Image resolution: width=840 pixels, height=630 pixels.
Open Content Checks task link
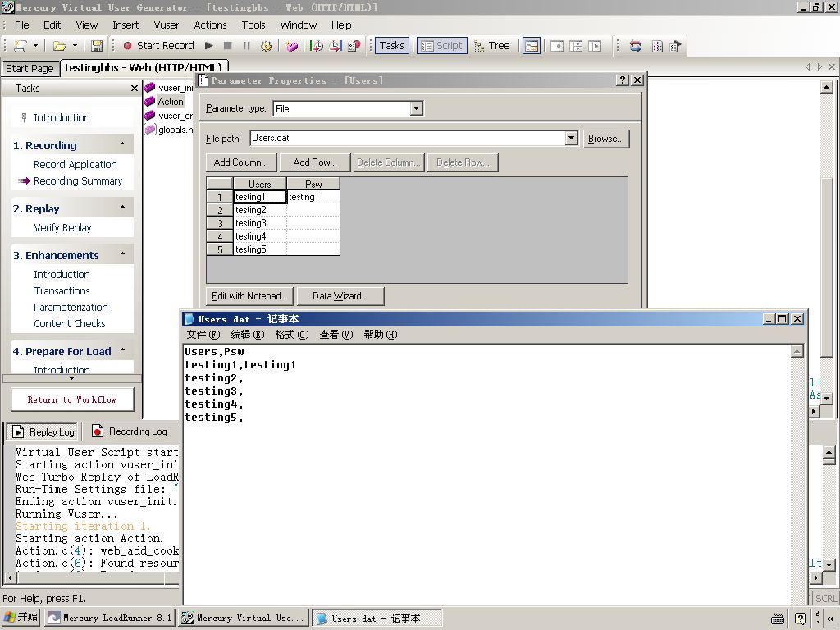[70, 323]
